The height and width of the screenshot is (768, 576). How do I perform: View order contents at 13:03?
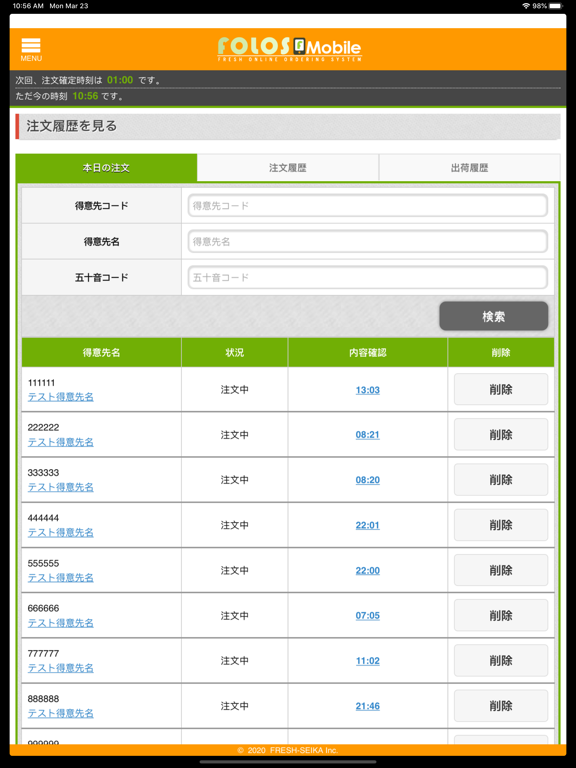tap(368, 390)
